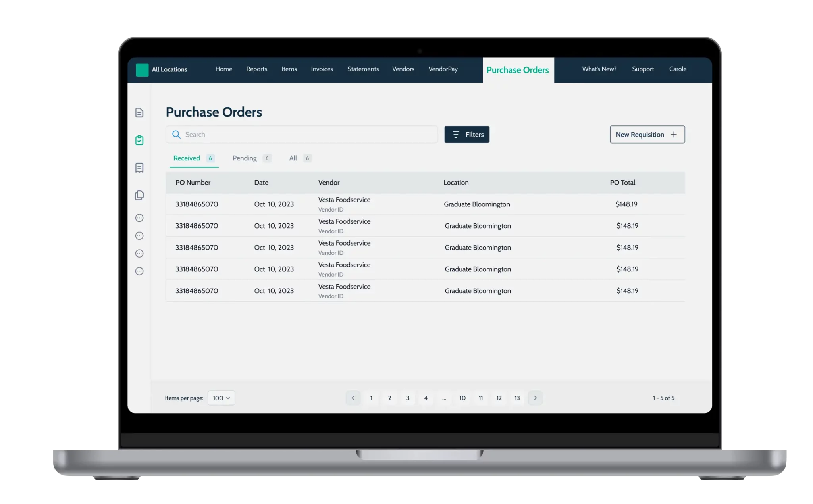The height and width of the screenshot is (504, 813).
Task: Open the bookmark icon in the sidebar
Action: coord(139,168)
